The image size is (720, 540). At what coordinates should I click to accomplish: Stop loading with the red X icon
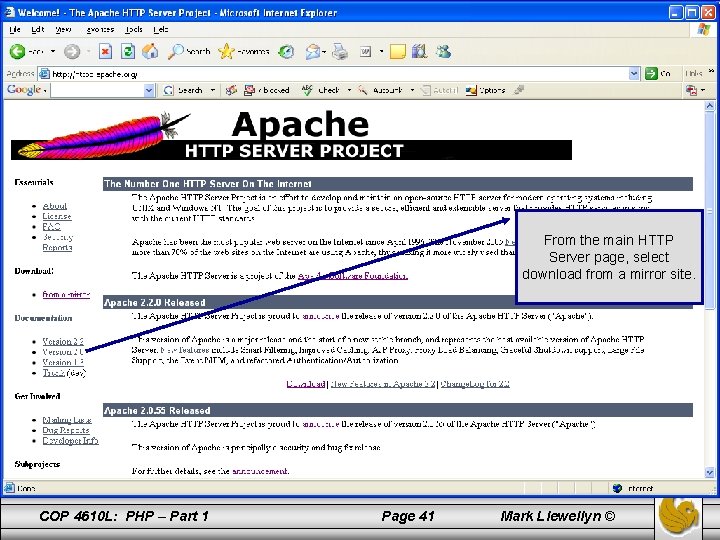[106, 51]
